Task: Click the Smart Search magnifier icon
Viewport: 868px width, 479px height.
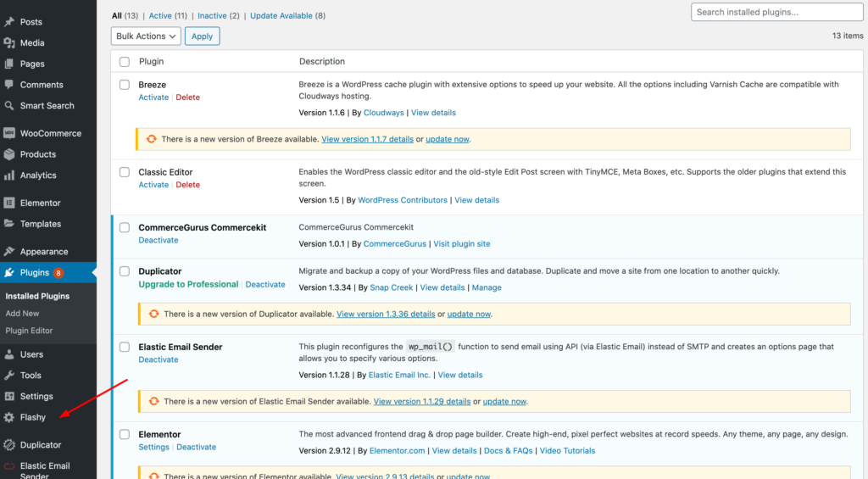Action: [8, 106]
